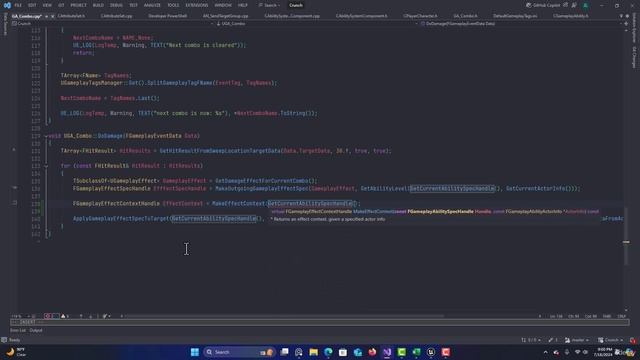Click the notifications bell at status bar end
The image size is (640, 360).
[x=633, y=340]
